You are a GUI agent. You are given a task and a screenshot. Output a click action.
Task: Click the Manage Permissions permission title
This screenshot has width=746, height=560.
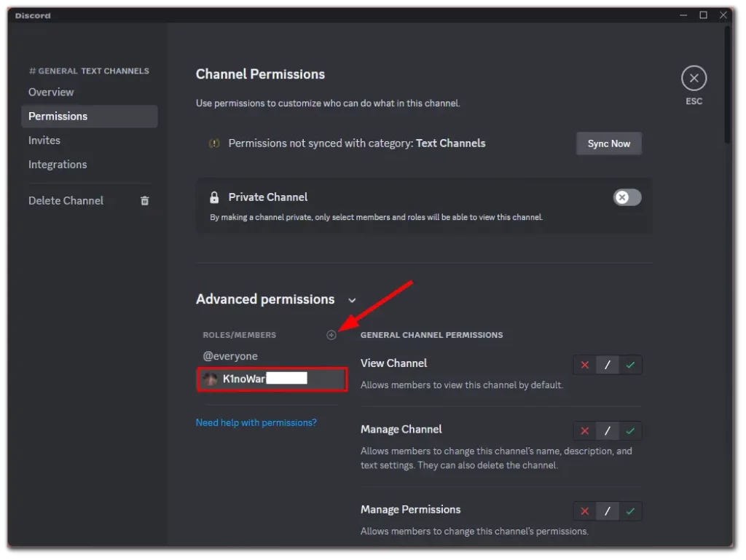[x=411, y=510]
